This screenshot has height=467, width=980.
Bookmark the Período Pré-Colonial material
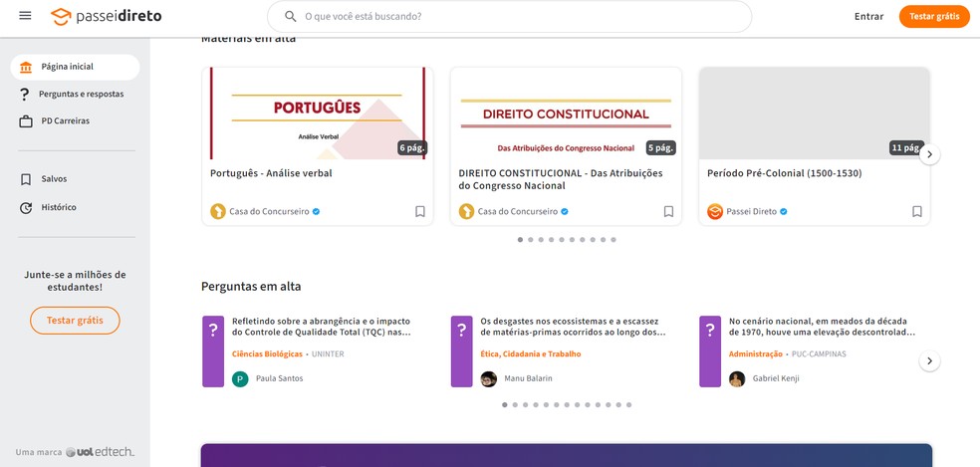917,211
